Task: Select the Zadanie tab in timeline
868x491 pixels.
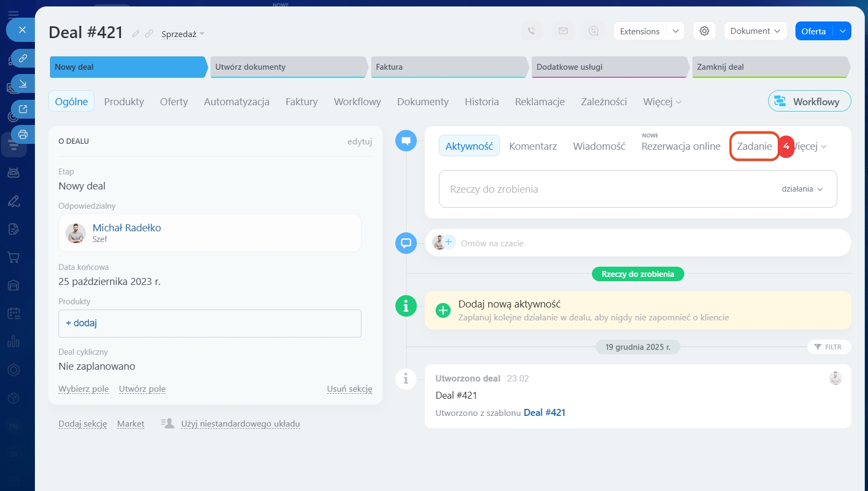Action: (x=754, y=146)
